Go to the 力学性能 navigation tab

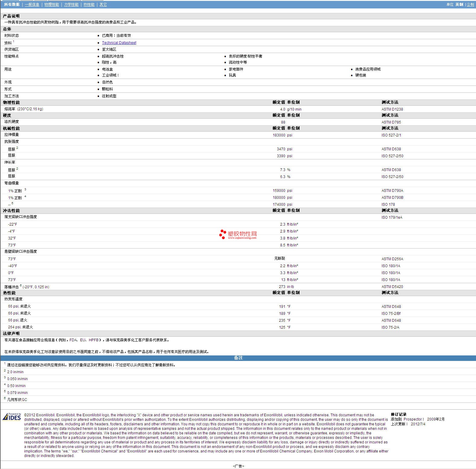pos(71,5)
